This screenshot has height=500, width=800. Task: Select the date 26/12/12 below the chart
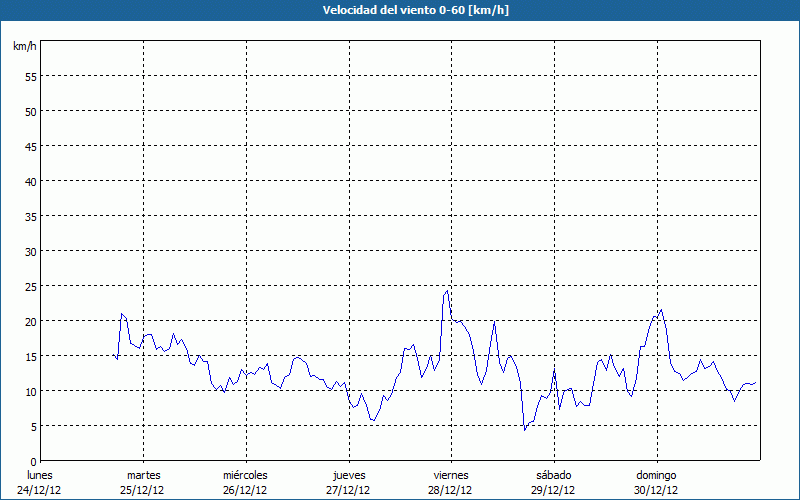click(x=245, y=490)
